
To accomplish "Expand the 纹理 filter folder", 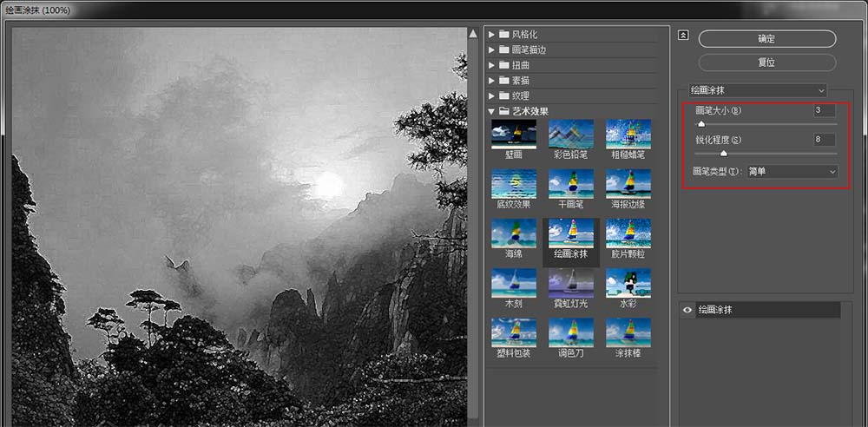I will coord(491,95).
